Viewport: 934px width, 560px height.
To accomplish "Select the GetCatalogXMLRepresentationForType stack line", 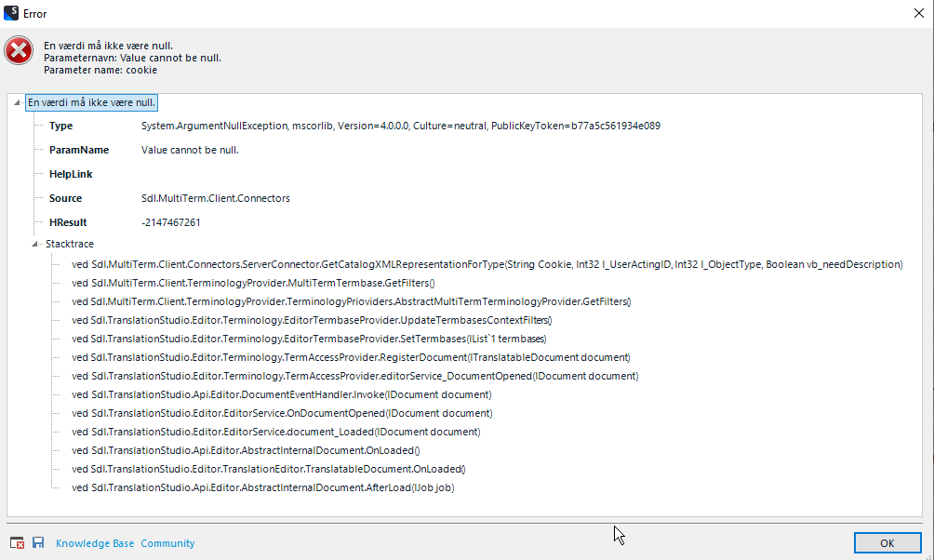I will coord(487,264).
